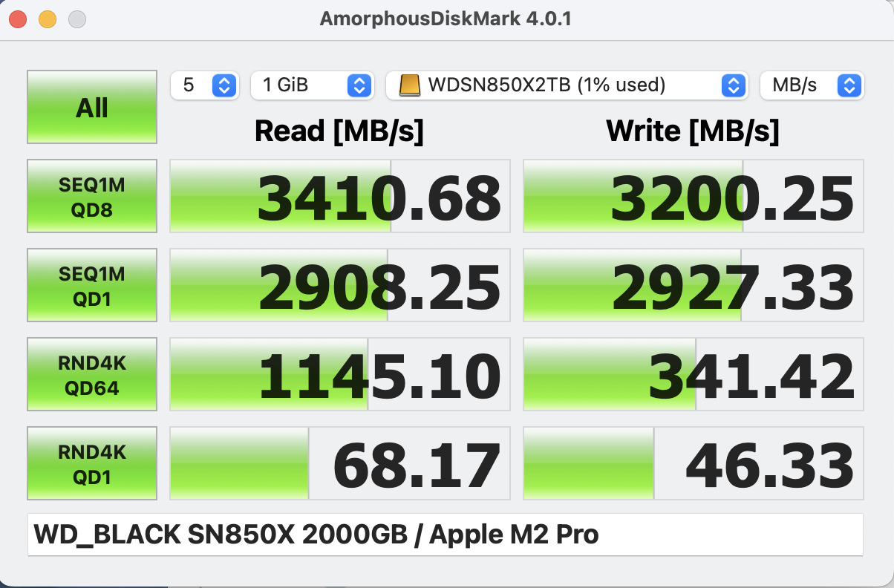
Task: Run all benchmarks with the All button
Action: (x=92, y=107)
